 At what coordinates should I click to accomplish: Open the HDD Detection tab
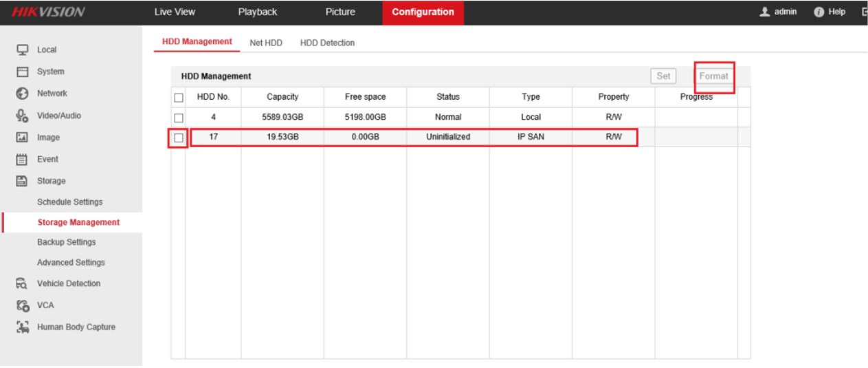point(327,43)
